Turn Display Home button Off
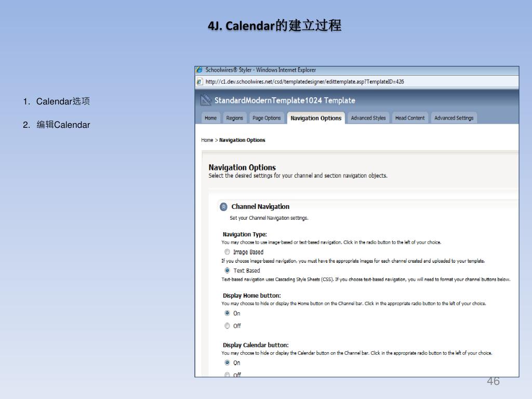Screen dimensions: 532x399 (x=227, y=326)
